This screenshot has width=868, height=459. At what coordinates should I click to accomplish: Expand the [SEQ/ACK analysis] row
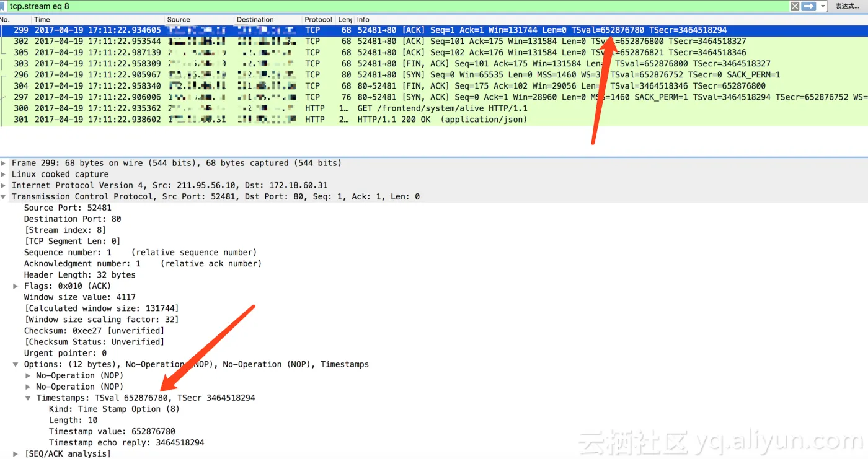click(16, 453)
